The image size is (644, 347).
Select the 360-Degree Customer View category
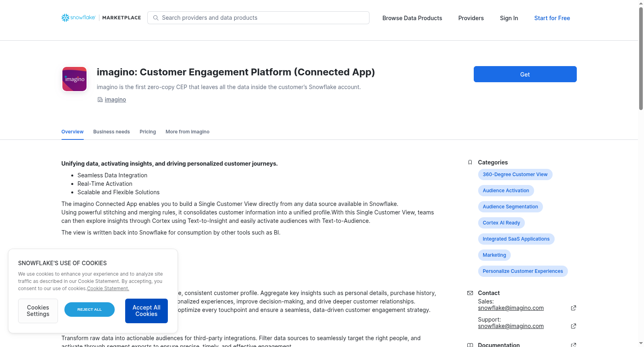[x=515, y=175]
